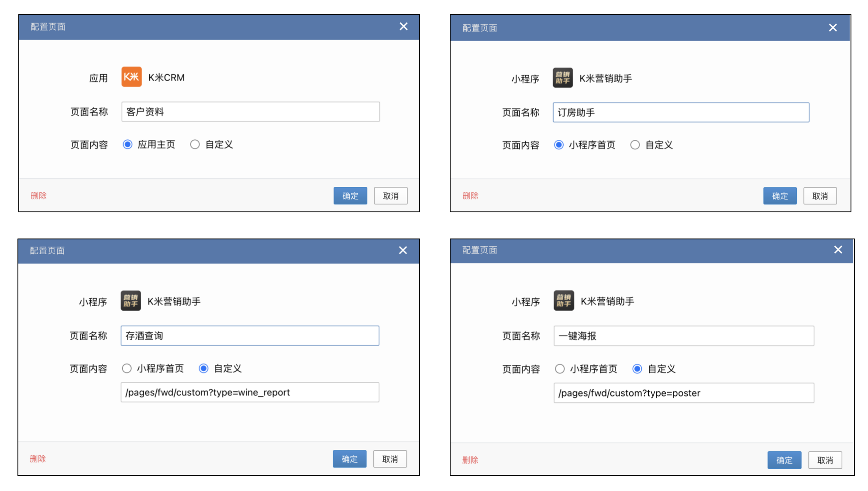Close the 订房助手 config dialog
This screenshot has height=491, width=868.
pos(833,28)
